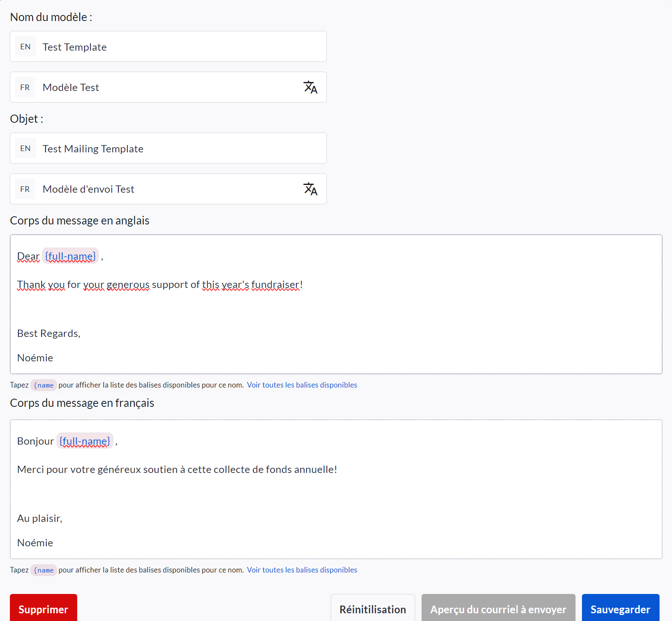Click the {full-name} tag after 'Bonjour'

point(84,441)
